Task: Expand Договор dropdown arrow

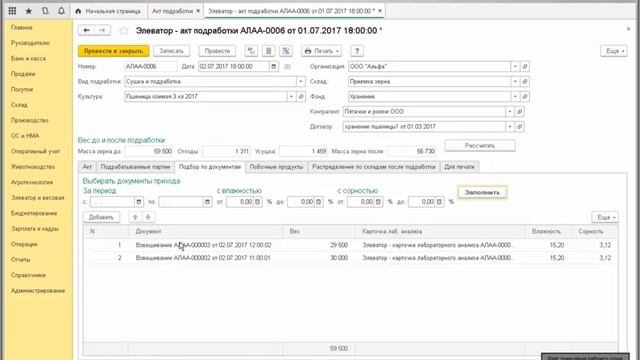Action: (510, 127)
